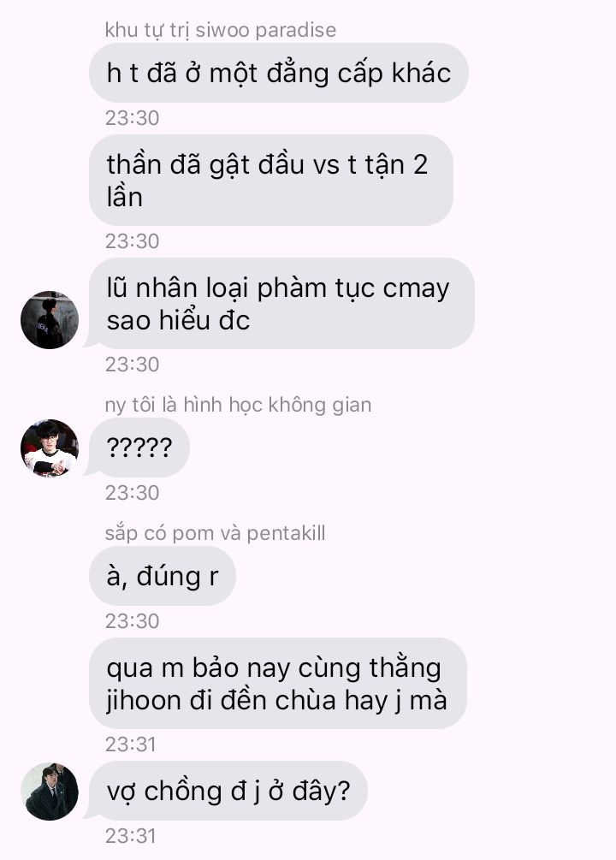Image resolution: width=616 pixels, height=860 pixels.
Task: Tap 23:30 timestamp below '?????' bubble
Action: (x=133, y=493)
